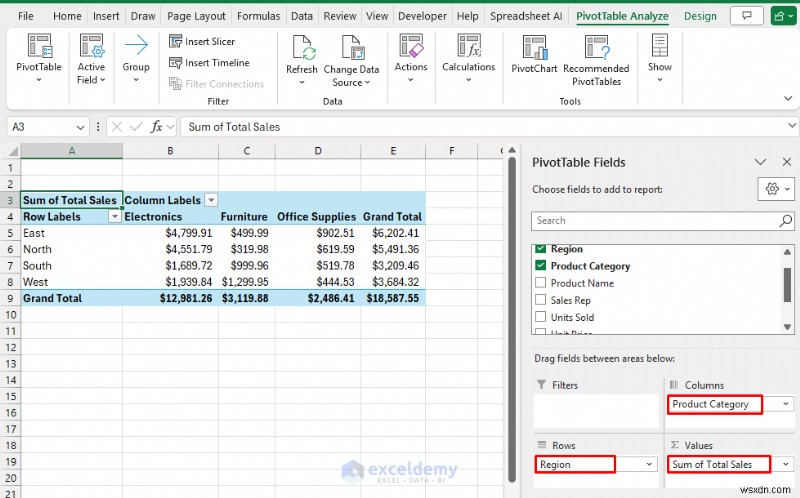Open the PivotTable Fields tools gear

(776, 189)
